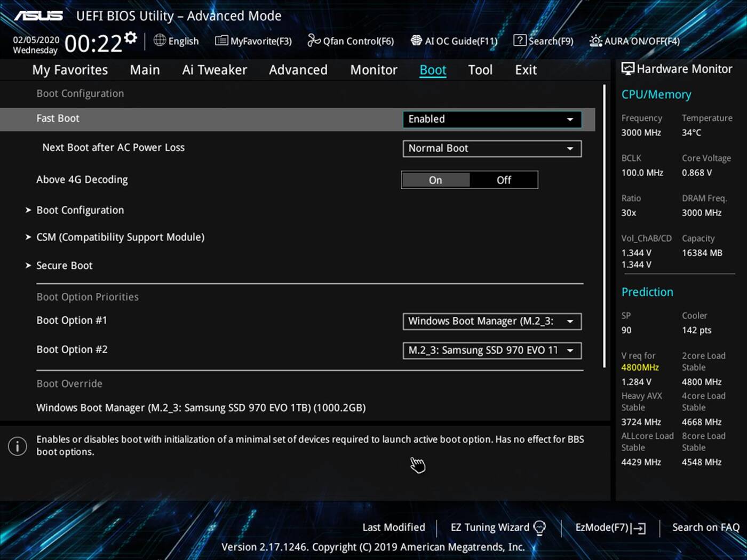
Task: Toggle AURA lighting on or off
Action: [x=634, y=41]
